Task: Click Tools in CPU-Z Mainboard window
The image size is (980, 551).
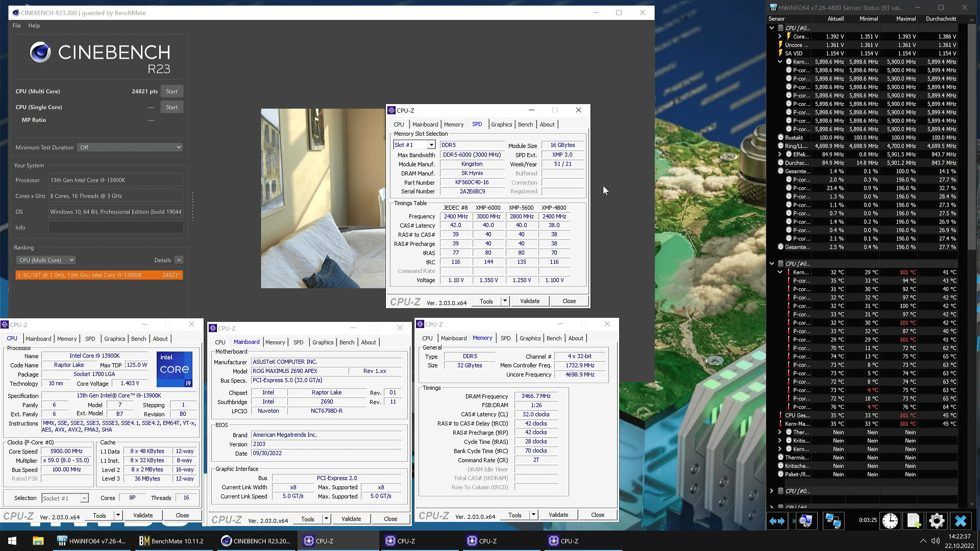Action: pyautogui.click(x=307, y=519)
